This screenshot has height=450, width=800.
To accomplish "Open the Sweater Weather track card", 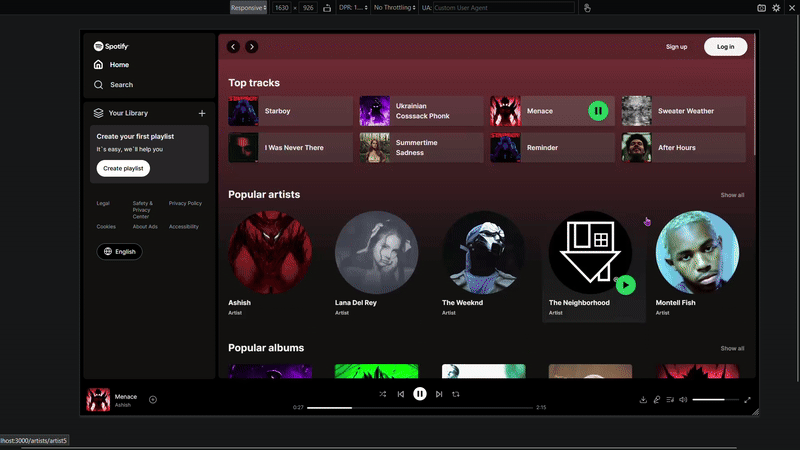I will [684, 111].
